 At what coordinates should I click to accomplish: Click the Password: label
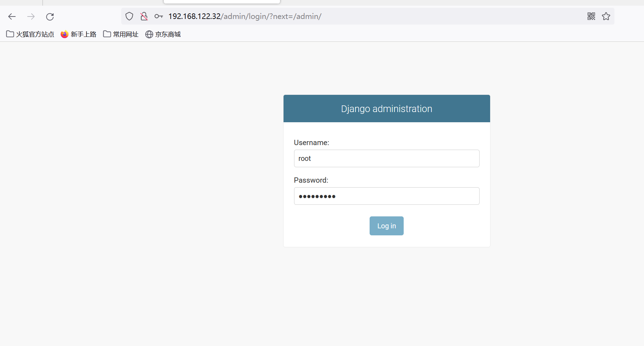[x=311, y=180]
